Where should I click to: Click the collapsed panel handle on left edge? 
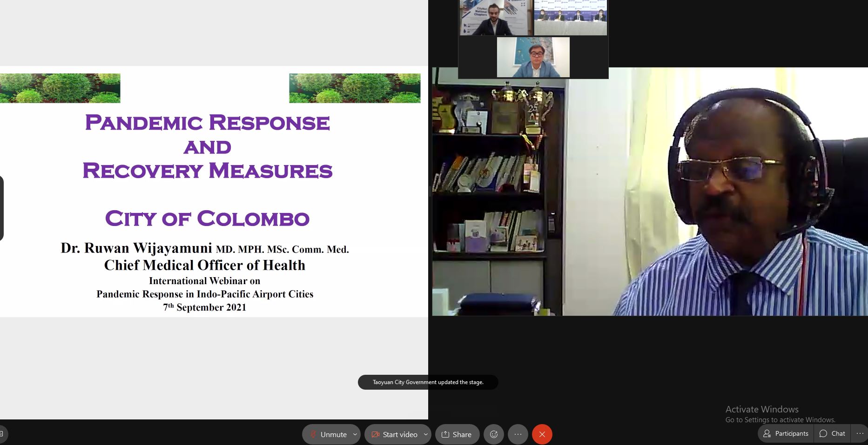click(1, 208)
